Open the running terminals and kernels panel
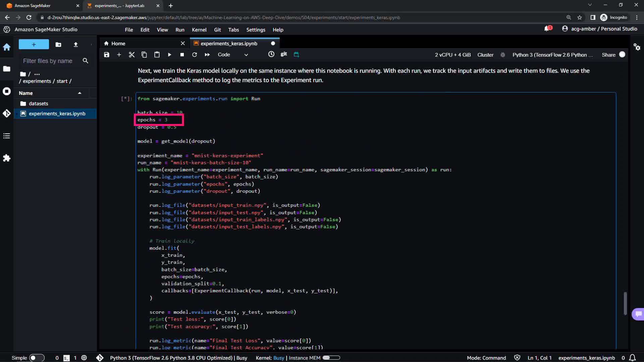The width and height of the screenshot is (644, 362). 7,91
